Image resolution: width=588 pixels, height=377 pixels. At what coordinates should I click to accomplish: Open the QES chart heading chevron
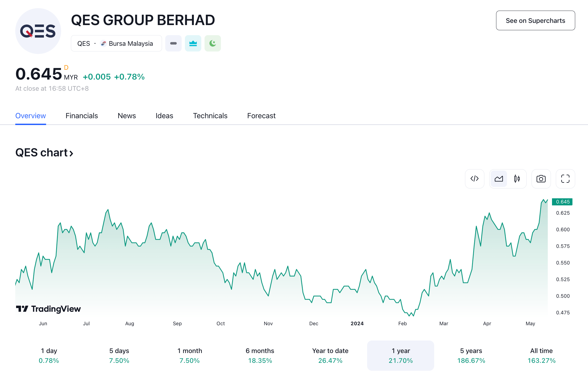click(71, 153)
